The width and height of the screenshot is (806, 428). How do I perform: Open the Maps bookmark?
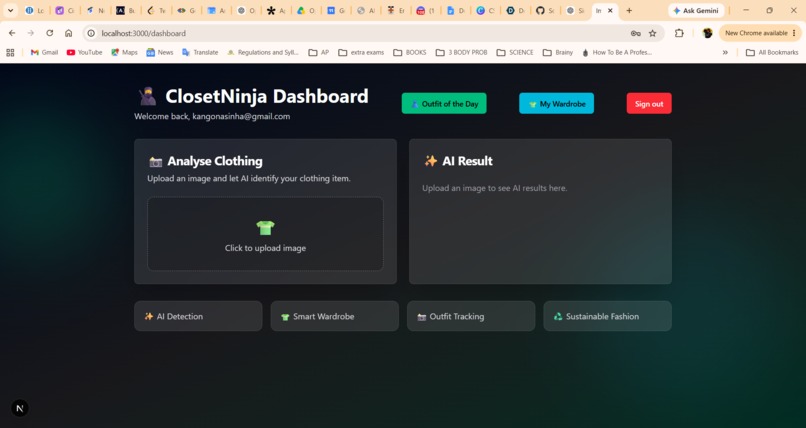tap(124, 52)
